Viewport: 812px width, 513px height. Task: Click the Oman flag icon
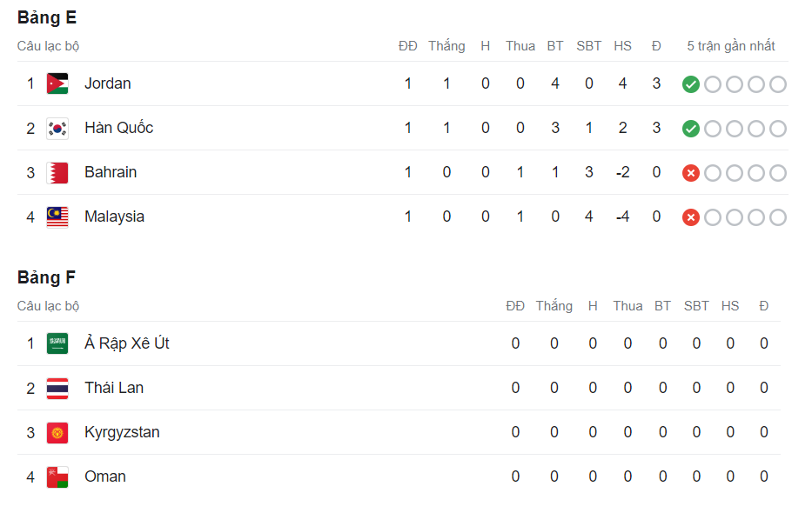tap(57, 476)
